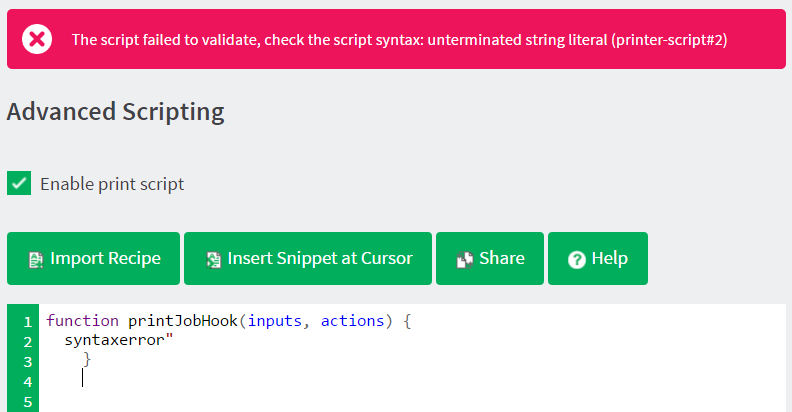Click the Share button text

click(502, 259)
